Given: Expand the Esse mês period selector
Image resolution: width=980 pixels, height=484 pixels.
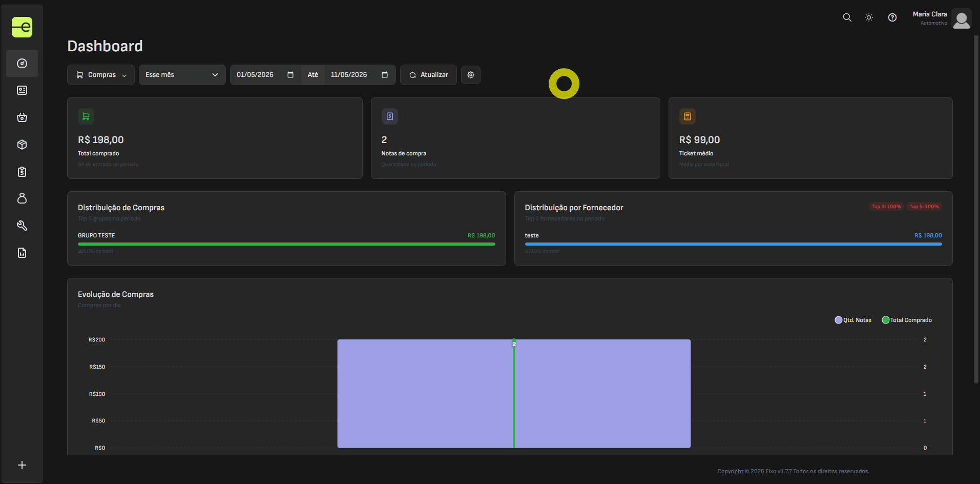Looking at the screenshot, I should pos(182,75).
